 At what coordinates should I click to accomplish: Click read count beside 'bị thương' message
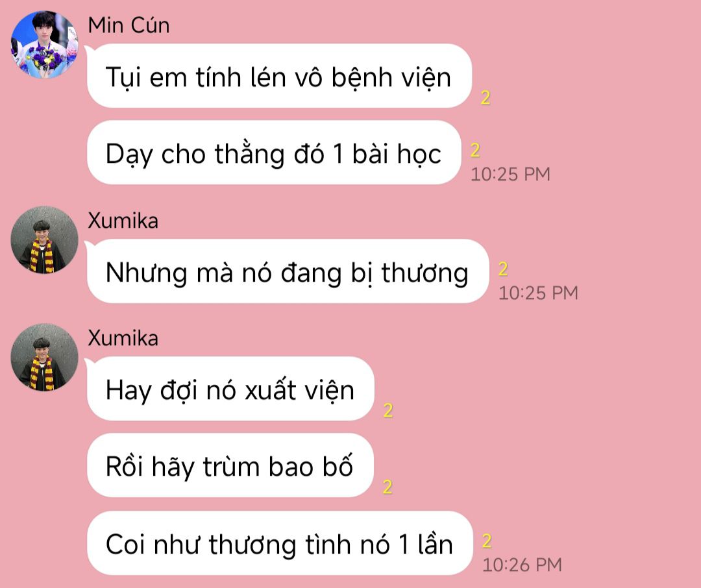coord(504,269)
